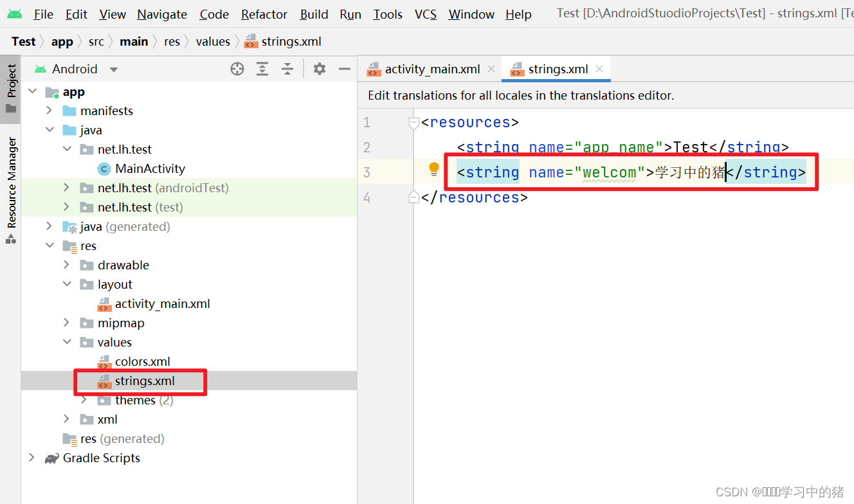Click the fold marker beside <resources> line
Viewport: 854px width, 504px height.
[414, 123]
